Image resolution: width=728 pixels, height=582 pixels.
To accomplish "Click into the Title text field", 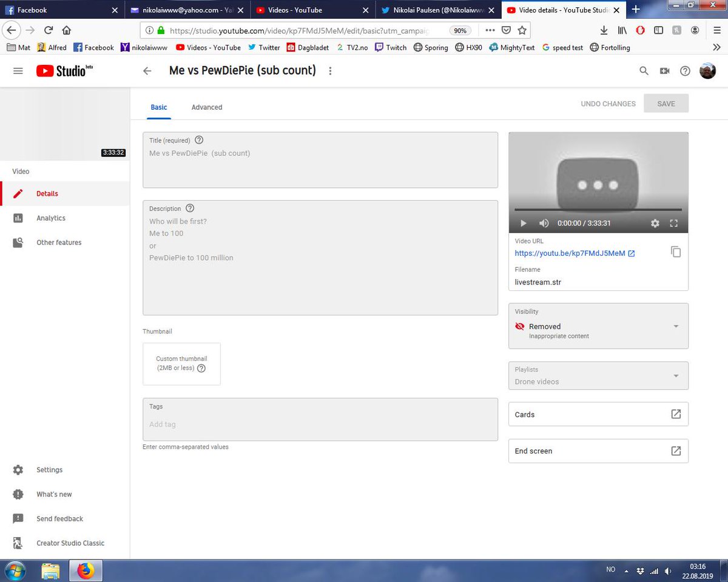I will [320, 160].
